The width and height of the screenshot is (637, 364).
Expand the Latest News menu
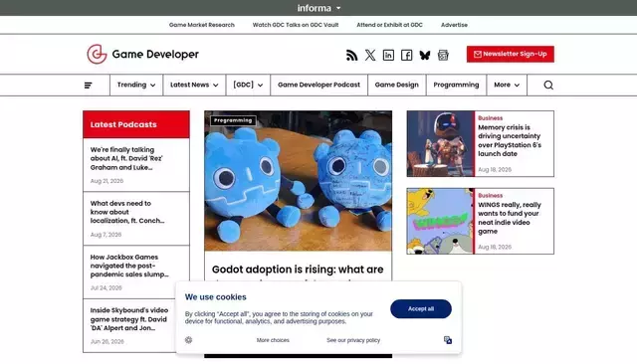tap(194, 85)
